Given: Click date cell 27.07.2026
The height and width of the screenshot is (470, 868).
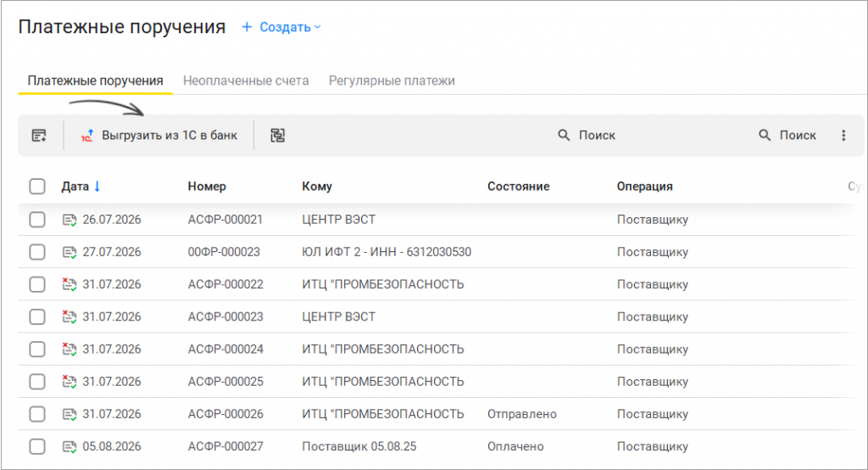Looking at the screenshot, I should point(112,252).
